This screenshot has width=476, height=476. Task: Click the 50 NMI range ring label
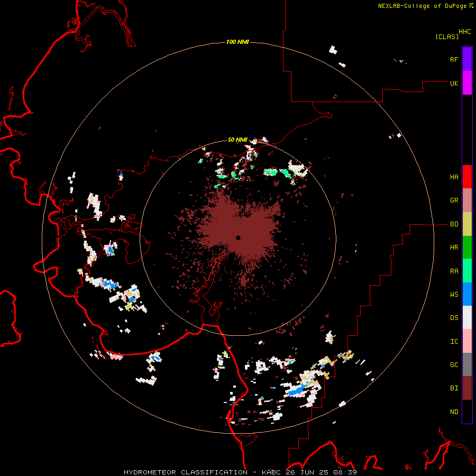[237, 140]
